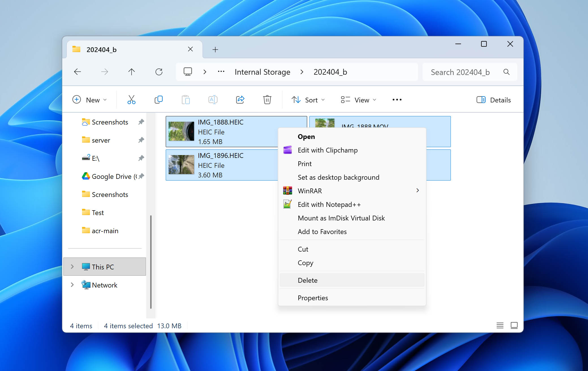Viewport: 588px width, 371px height.
Task: Select Mount as ImDisk Virtual Disk
Action: (352, 218)
